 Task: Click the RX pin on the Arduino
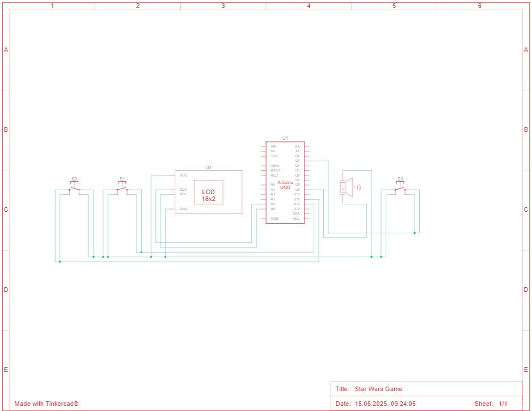click(297, 146)
